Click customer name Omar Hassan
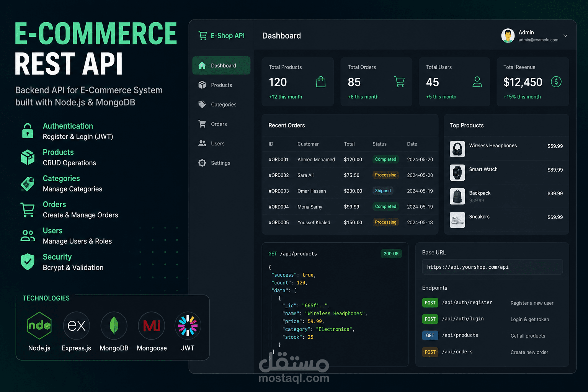Viewport: 588px width, 392px height. click(x=312, y=191)
